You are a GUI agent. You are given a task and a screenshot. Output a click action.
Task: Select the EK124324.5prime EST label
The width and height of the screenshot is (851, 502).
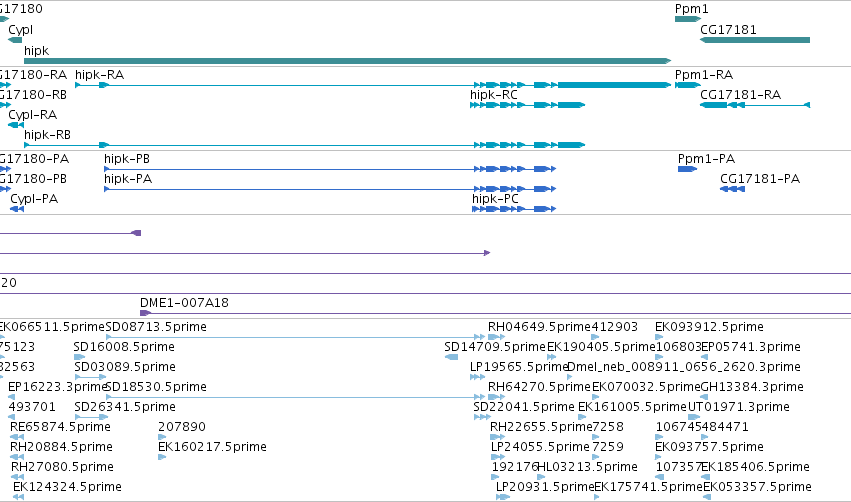pos(67,487)
